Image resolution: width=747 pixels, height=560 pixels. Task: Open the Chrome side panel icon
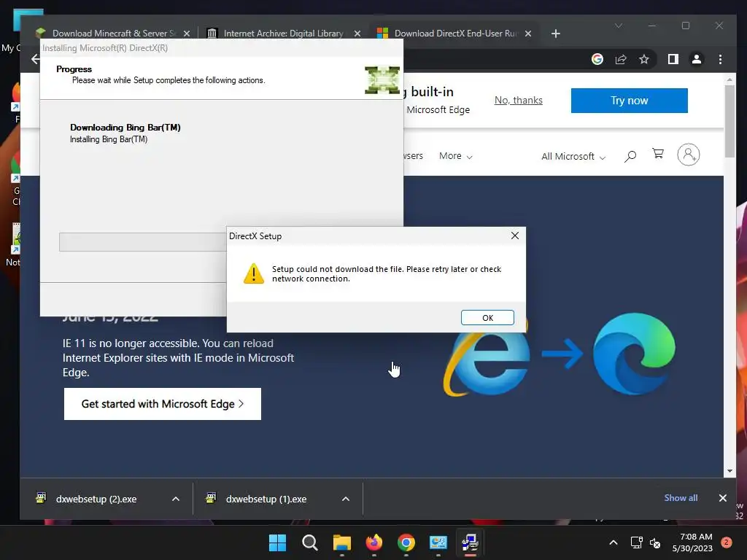[673, 59]
